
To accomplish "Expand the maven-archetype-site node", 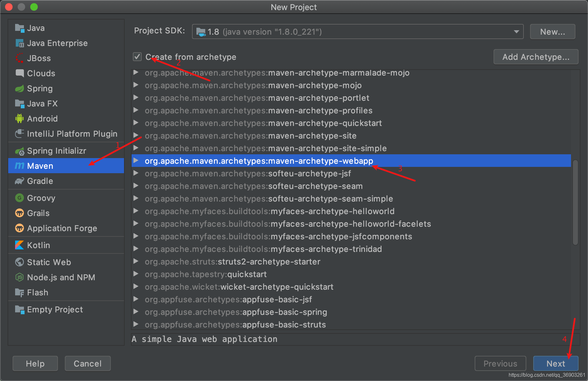I will 136,135.
